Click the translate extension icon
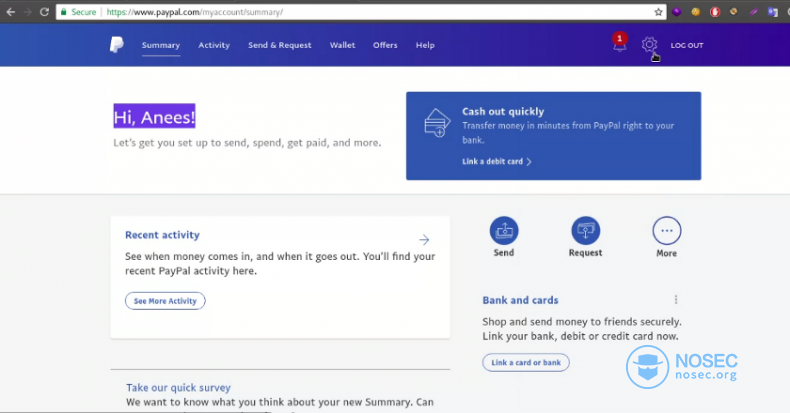 click(772, 12)
